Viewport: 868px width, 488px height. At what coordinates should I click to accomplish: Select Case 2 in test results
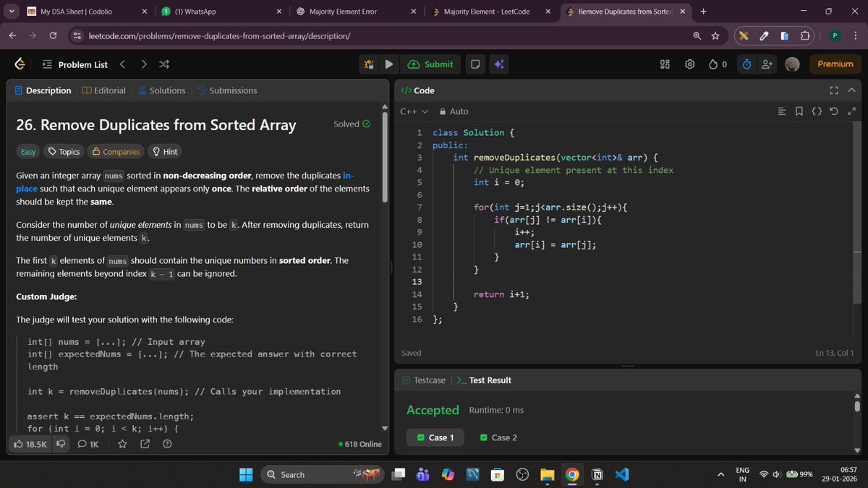coord(498,437)
